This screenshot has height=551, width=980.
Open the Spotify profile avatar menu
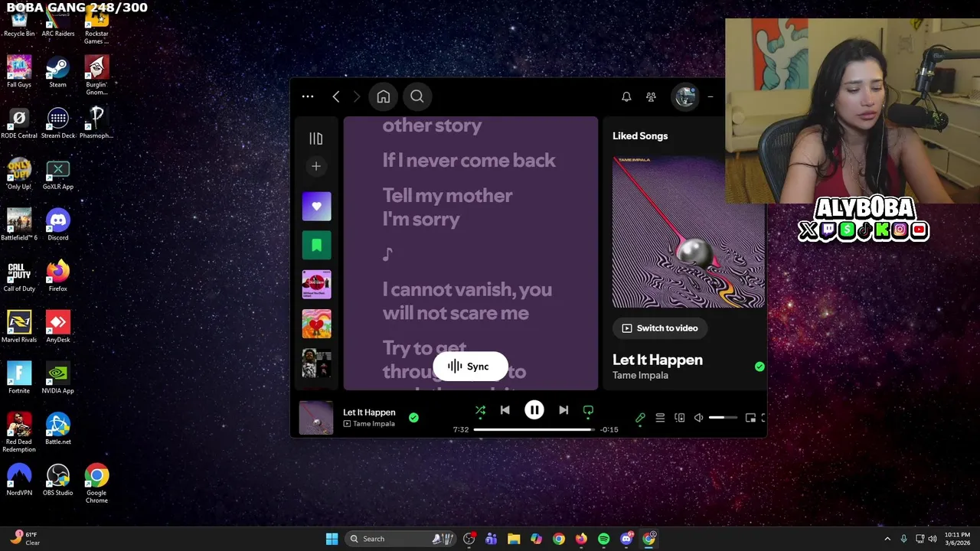pos(685,96)
